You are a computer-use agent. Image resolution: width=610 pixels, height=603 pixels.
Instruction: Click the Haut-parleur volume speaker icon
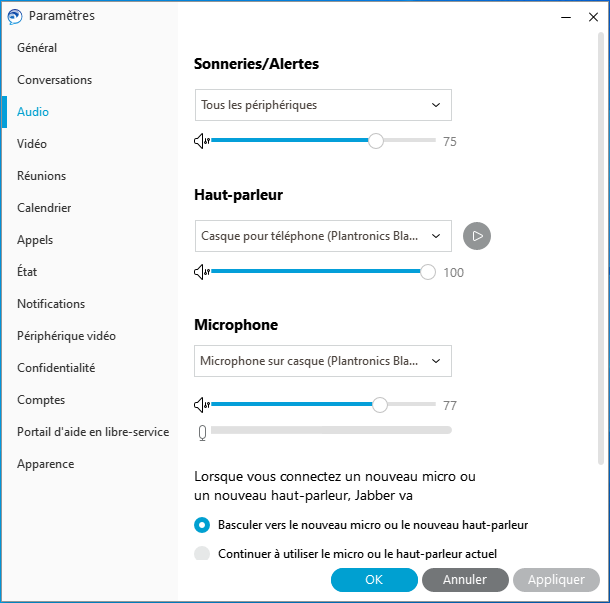tap(202, 272)
